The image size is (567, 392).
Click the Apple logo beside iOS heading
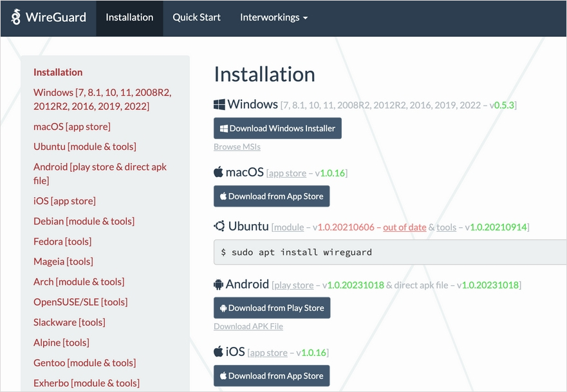(218, 351)
